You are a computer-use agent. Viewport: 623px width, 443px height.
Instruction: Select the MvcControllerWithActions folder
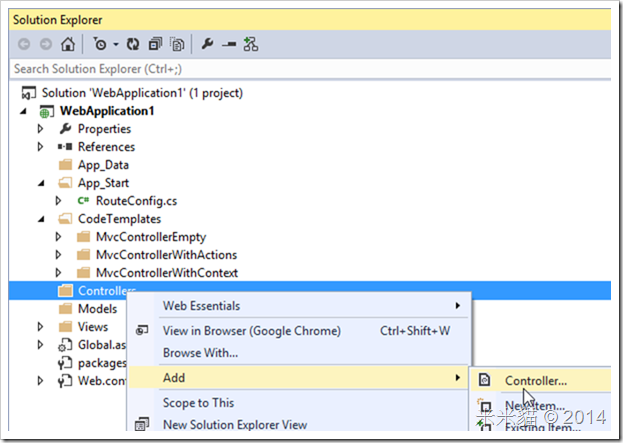coord(166,255)
